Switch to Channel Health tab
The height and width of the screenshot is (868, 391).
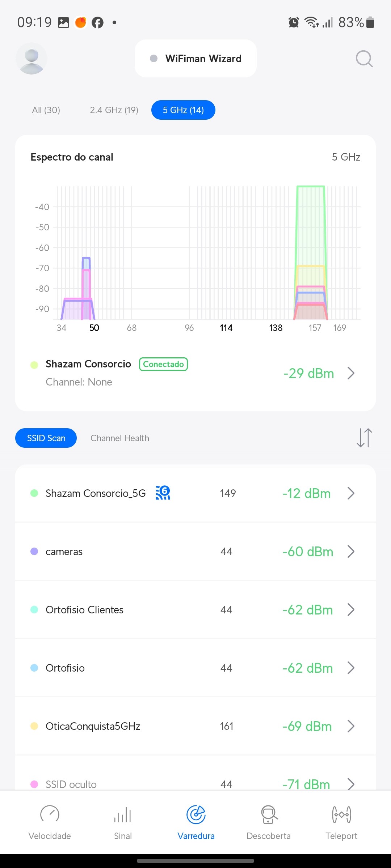tap(120, 438)
